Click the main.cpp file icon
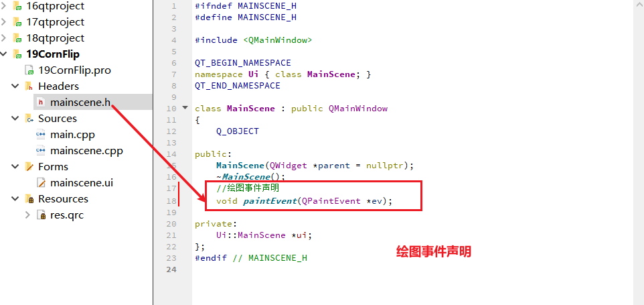644x305 pixels. click(40, 135)
